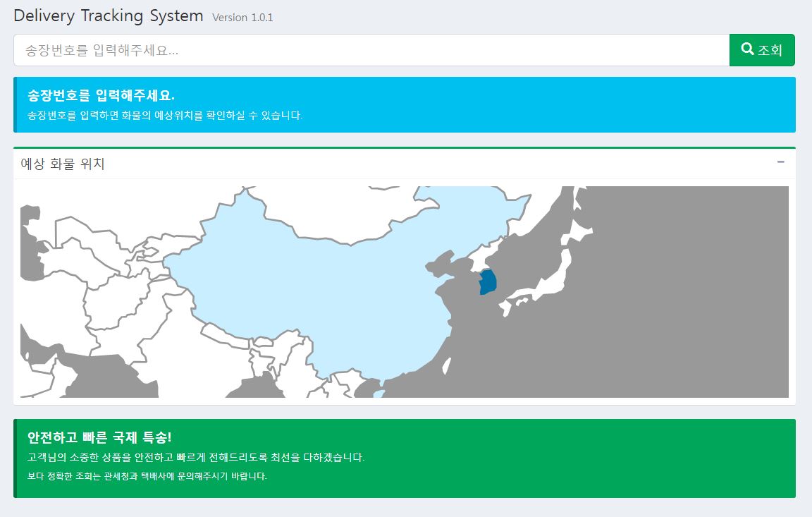
Task: Click the 송장번호를 입력해주세요. heading in blue banner
Action: click(101, 95)
